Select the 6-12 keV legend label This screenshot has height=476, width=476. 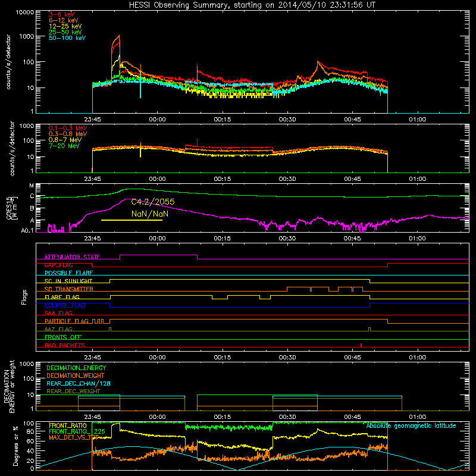coord(64,20)
